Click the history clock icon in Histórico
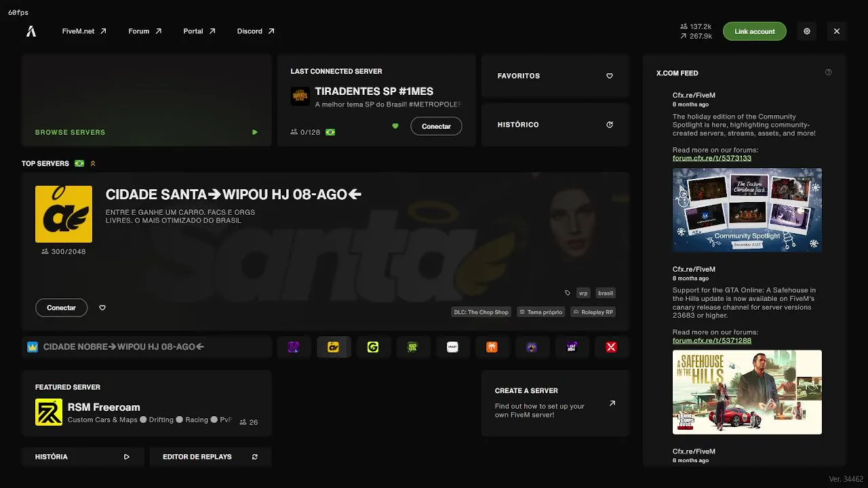This screenshot has height=488, width=868. coord(610,125)
